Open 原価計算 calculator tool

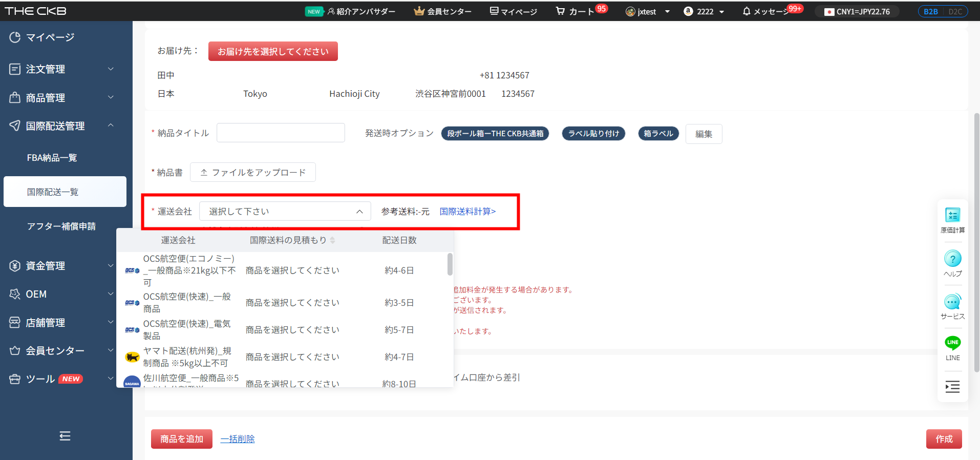952,221
